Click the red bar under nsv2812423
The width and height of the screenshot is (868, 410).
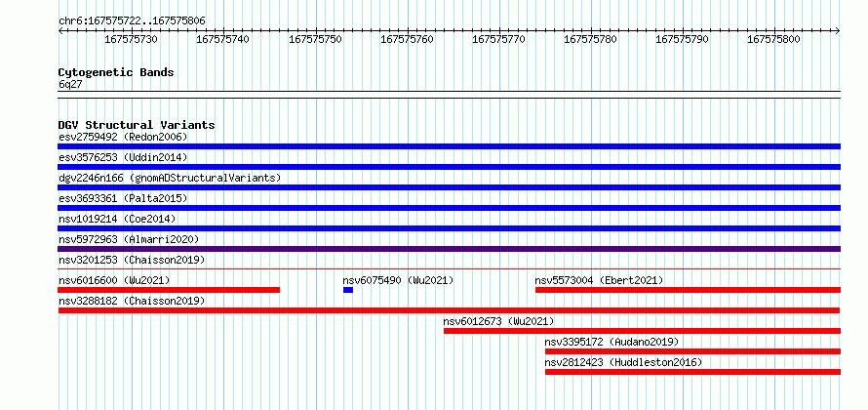[693, 372]
